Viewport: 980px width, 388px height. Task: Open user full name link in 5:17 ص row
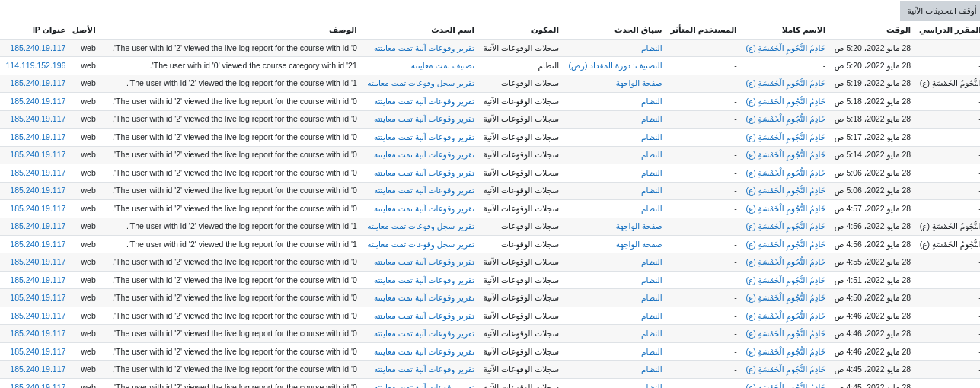(785, 137)
